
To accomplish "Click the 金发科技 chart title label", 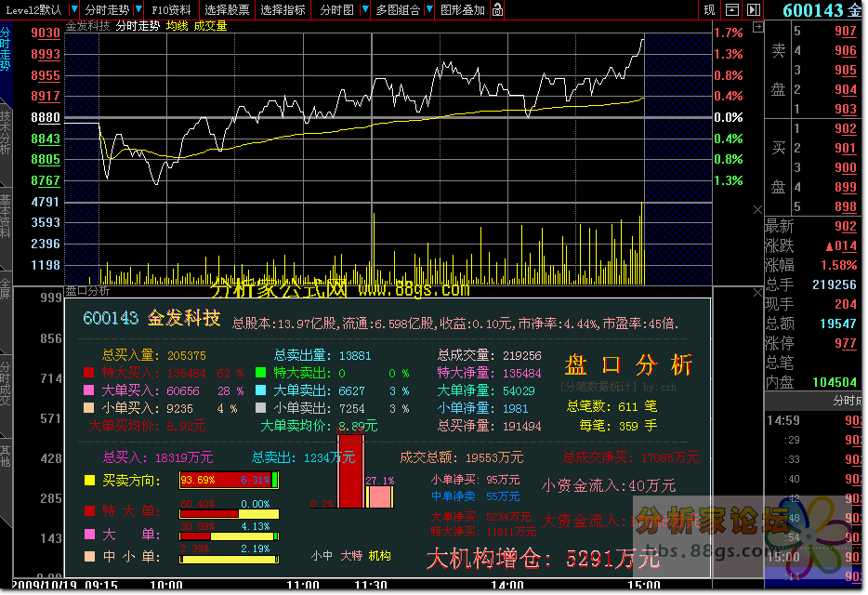I will pos(87,26).
